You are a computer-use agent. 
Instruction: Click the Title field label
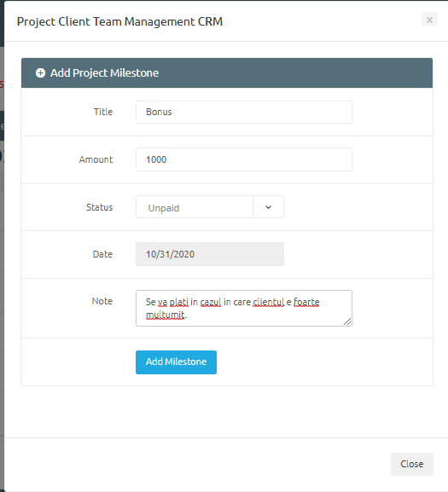click(103, 112)
